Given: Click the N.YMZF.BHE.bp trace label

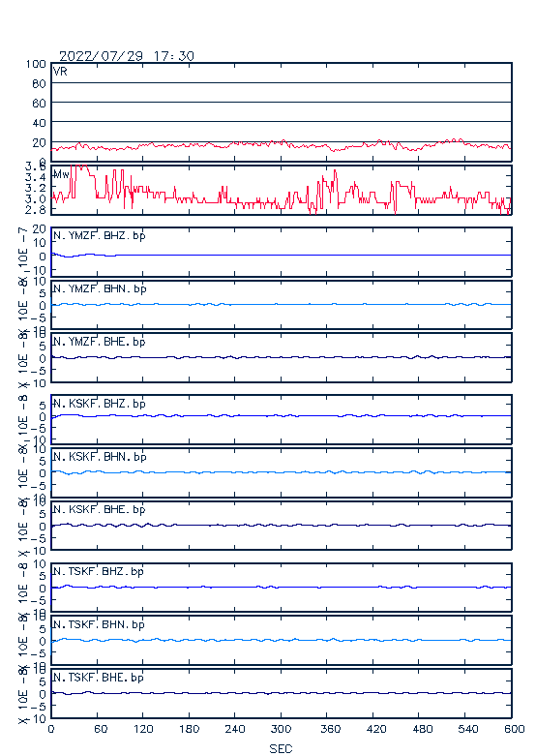Looking at the screenshot, I should [x=100, y=342].
